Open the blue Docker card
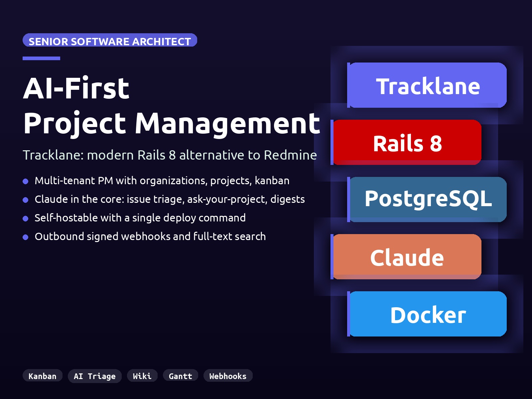The image size is (532, 399). pos(428,314)
